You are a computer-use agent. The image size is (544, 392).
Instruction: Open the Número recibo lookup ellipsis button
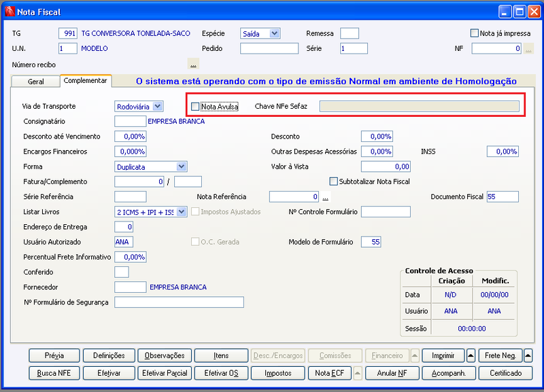click(193, 65)
